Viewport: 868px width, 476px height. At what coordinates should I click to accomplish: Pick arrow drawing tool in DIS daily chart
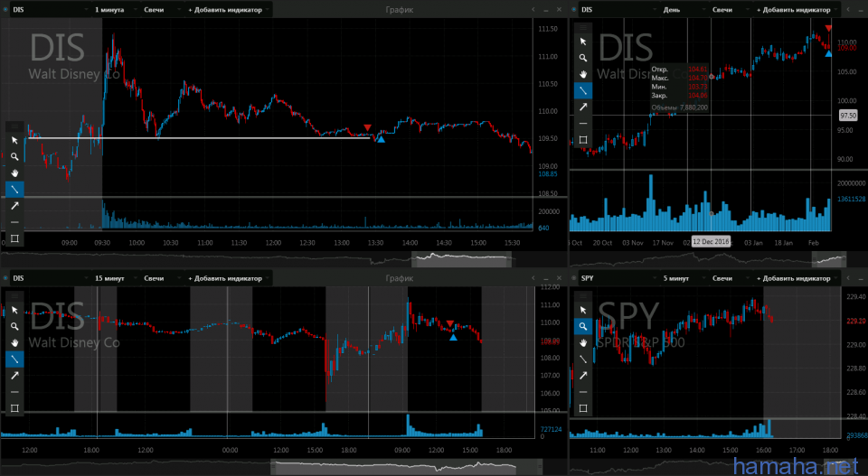click(583, 107)
